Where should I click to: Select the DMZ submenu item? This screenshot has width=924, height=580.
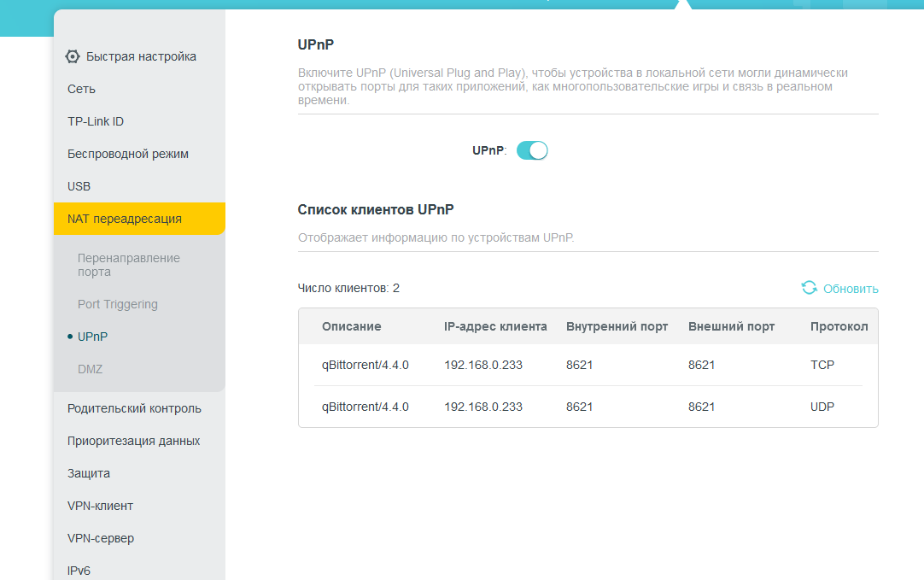[90, 369]
